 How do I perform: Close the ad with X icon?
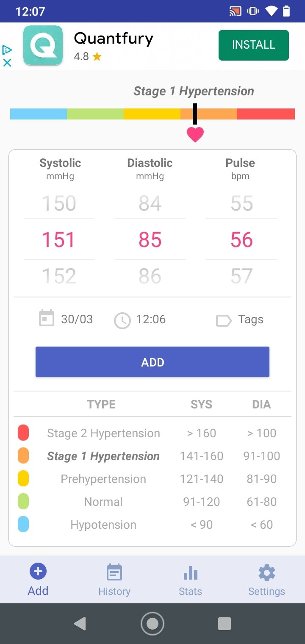point(7,63)
